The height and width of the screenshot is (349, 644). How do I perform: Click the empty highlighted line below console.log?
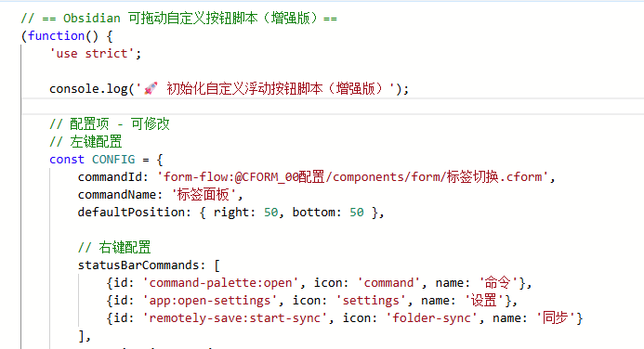[333, 106]
